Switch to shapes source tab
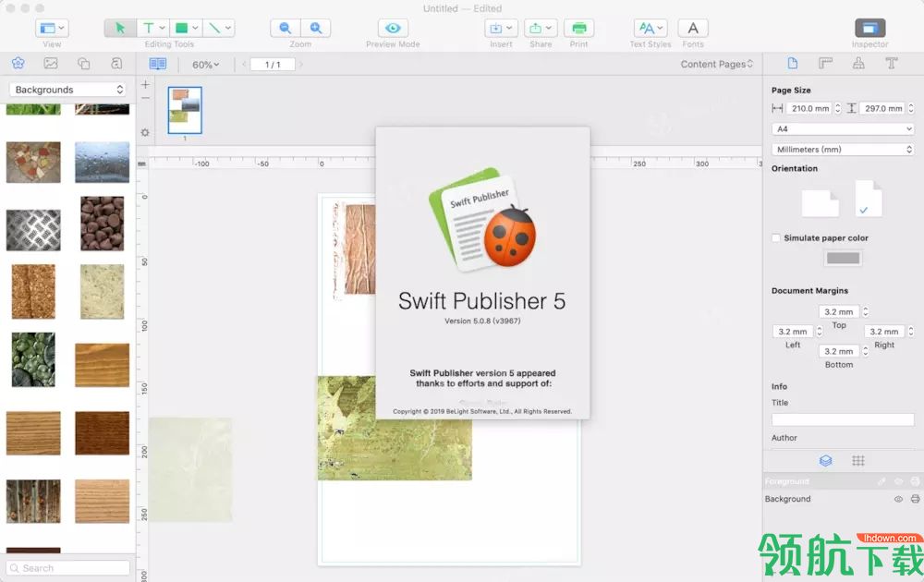Image resolution: width=924 pixels, height=582 pixels. [x=84, y=63]
